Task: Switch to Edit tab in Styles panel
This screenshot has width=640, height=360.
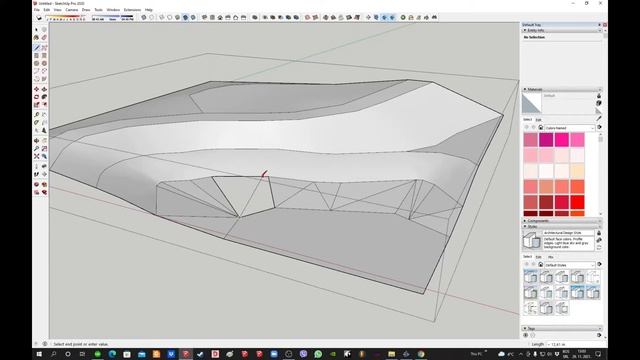Action: (538, 257)
